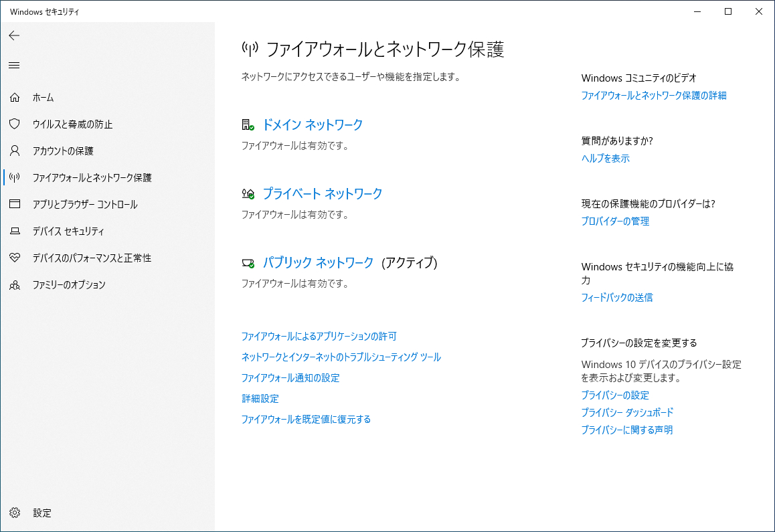Image resolution: width=775 pixels, height=532 pixels.
Task: Click the app and browser control icon
Action: [15, 203]
